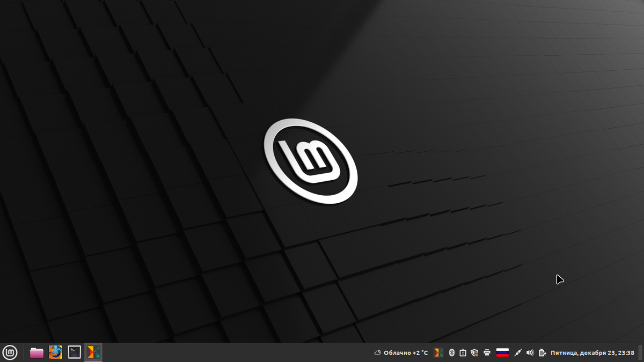Open the Bluetooth tray applet
Image resolution: width=644 pixels, height=362 pixels.
pyautogui.click(x=451, y=353)
